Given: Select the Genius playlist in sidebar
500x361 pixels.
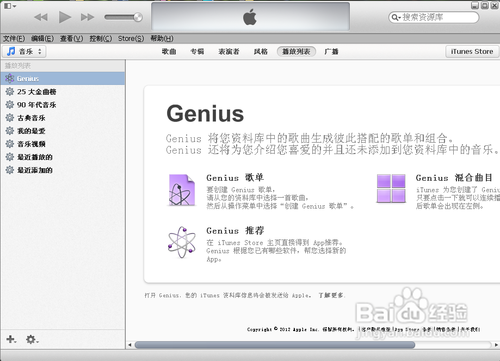Looking at the screenshot, I should coord(63,79).
